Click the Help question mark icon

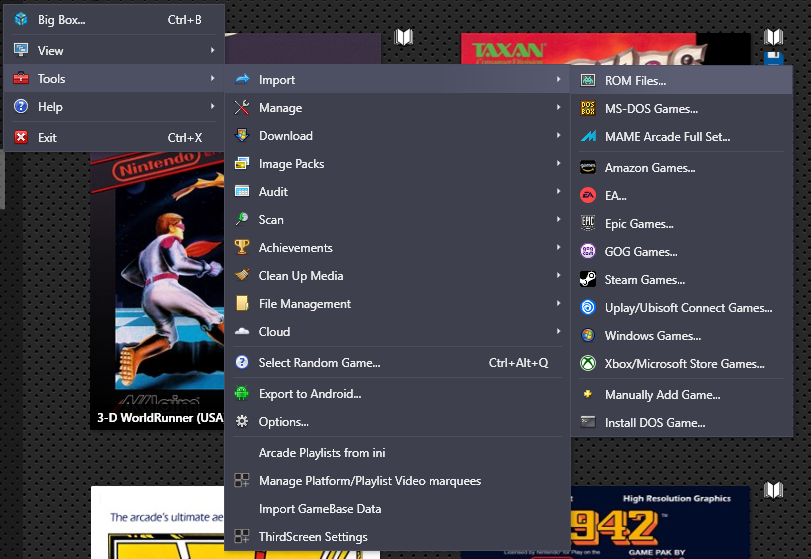tap(21, 107)
